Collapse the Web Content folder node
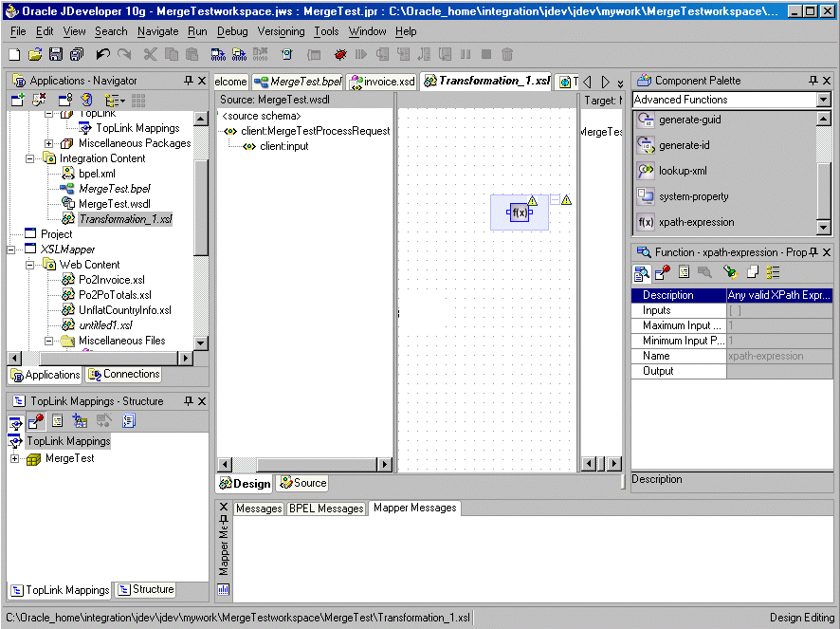Screen dimensions: 840x629 (30, 265)
